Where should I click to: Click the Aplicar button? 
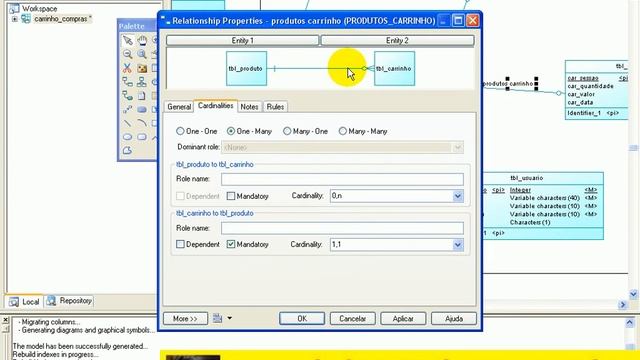[403, 318]
